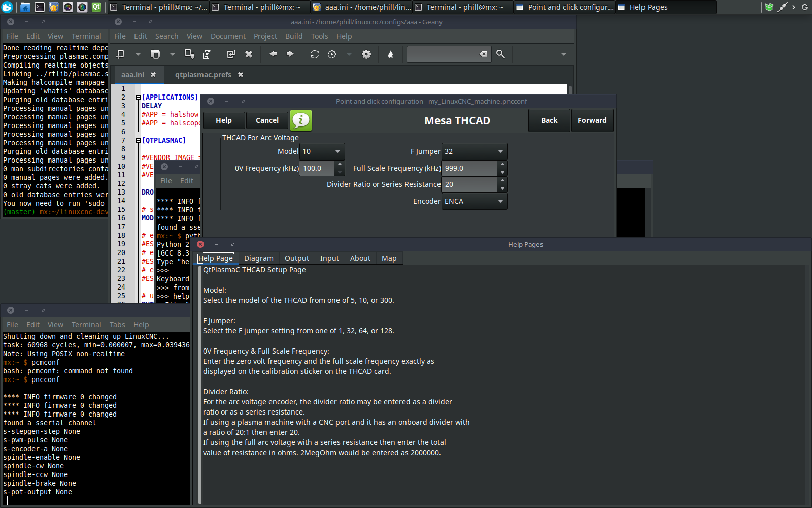Viewport: 812px width, 508px height.
Task: Click the Qt launcher icon in top panel
Action: coord(96,7)
